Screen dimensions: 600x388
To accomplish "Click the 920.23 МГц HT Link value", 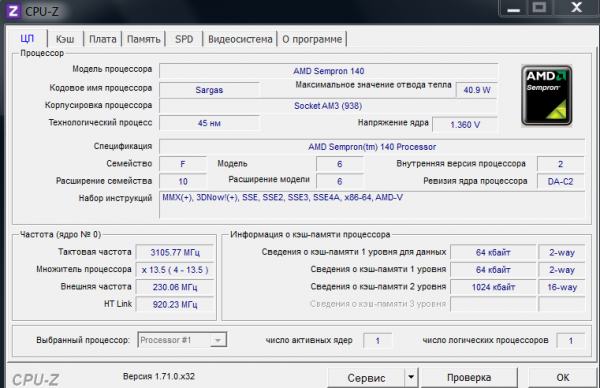I will 175,305.
